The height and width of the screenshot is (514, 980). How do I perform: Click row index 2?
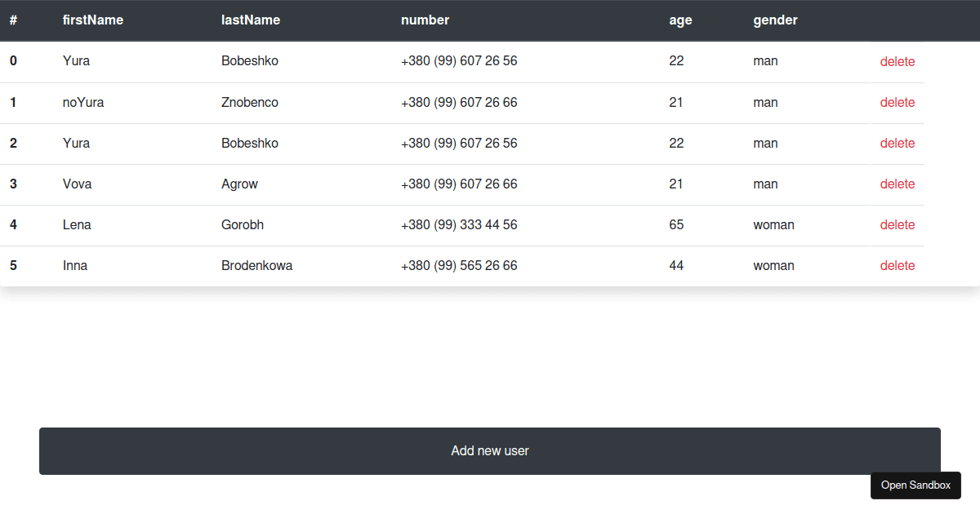[13, 144]
